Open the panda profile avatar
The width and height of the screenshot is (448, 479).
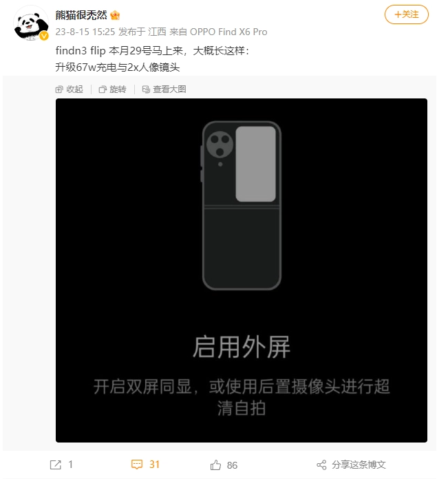[x=31, y=23]
